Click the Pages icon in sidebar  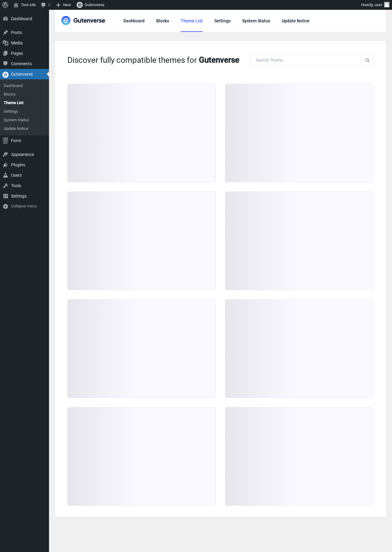pyautogui.click(x=6, y=53)
